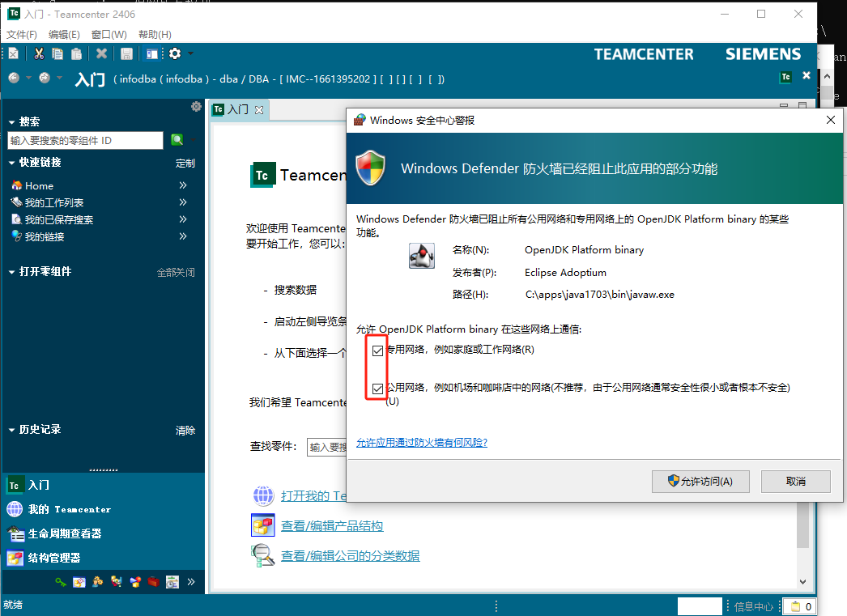Screen dimensions: 847x616
Task: Click the product structure cube icon
Action: click(x=263, y=525)
